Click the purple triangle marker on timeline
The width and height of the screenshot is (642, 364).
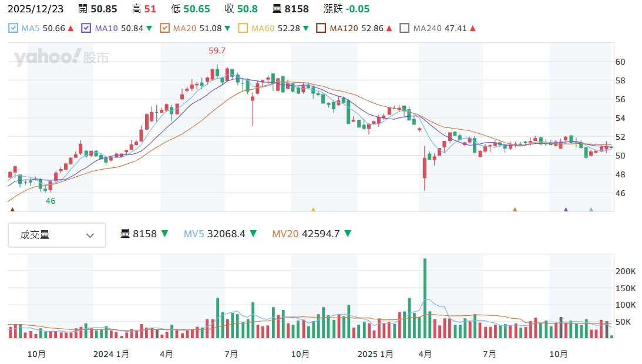pos(566,209)
